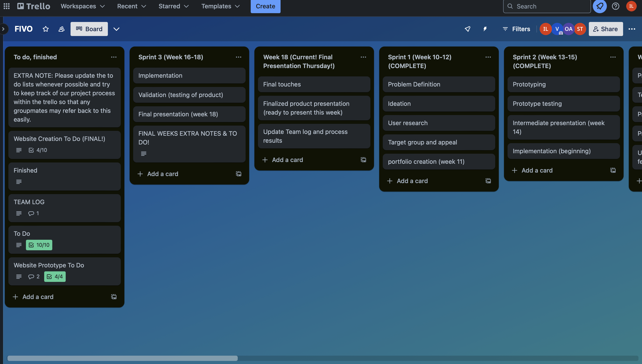Open board visibility workspace icon
Screen dimensions: 642x364
(61, 29)
